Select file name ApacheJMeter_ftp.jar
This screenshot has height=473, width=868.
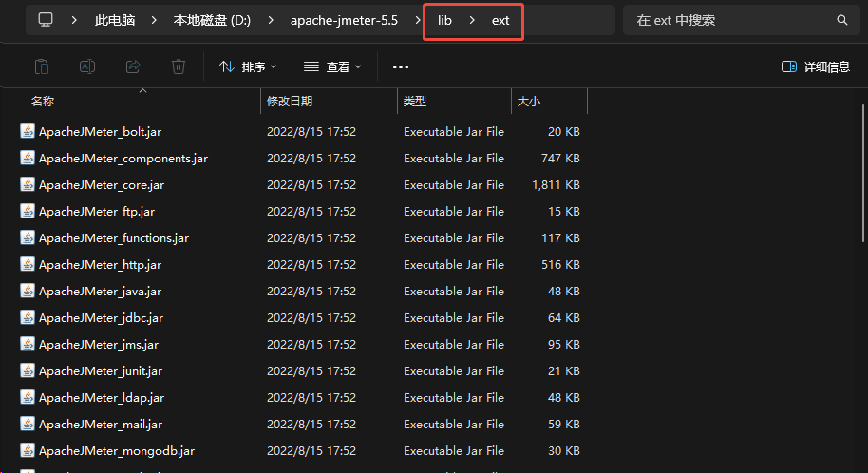[x=97, y=212]
